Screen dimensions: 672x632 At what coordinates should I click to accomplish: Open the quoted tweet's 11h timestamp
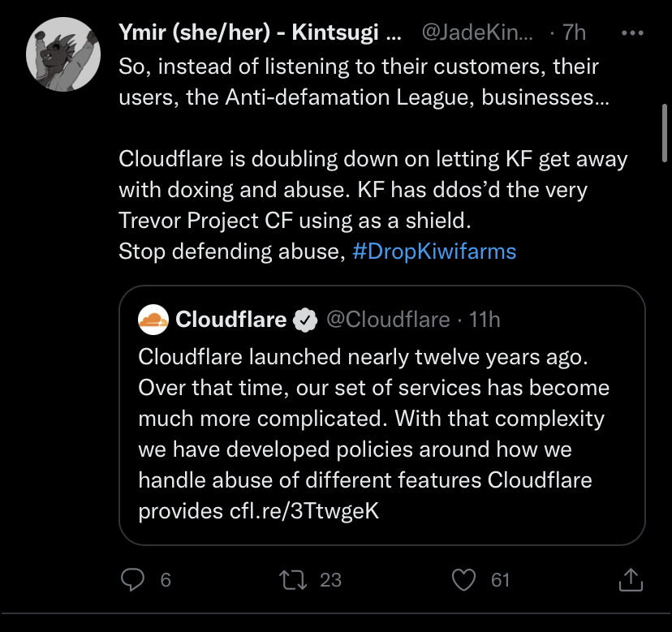pos(485,320)
